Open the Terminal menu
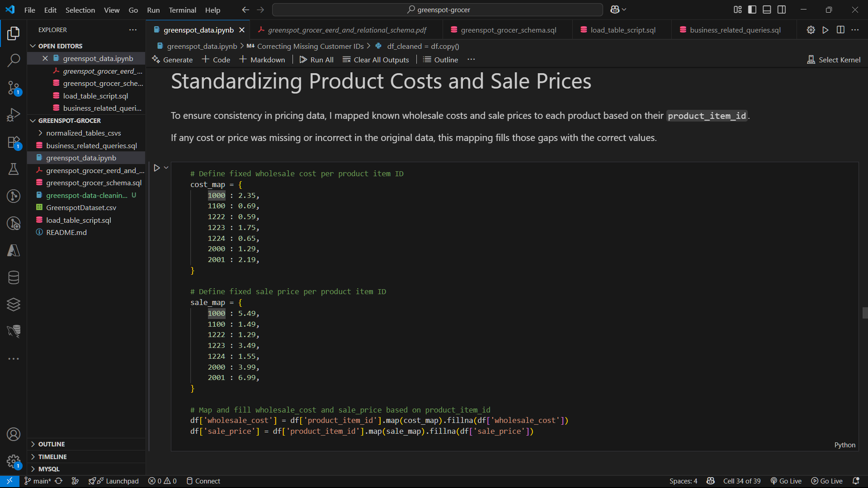Image resolution: width=868 pixels, height=488 pixels. tap(182, 10)
